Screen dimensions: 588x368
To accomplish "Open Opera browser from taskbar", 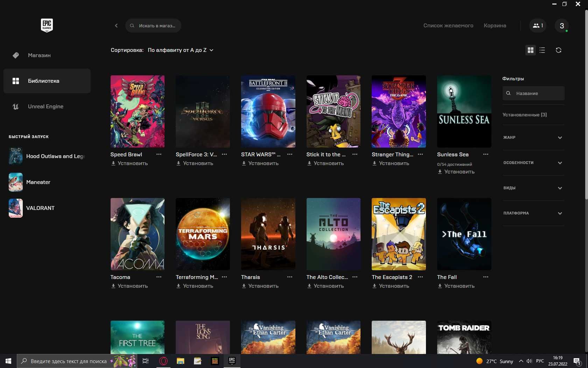I will coord(163,361).
